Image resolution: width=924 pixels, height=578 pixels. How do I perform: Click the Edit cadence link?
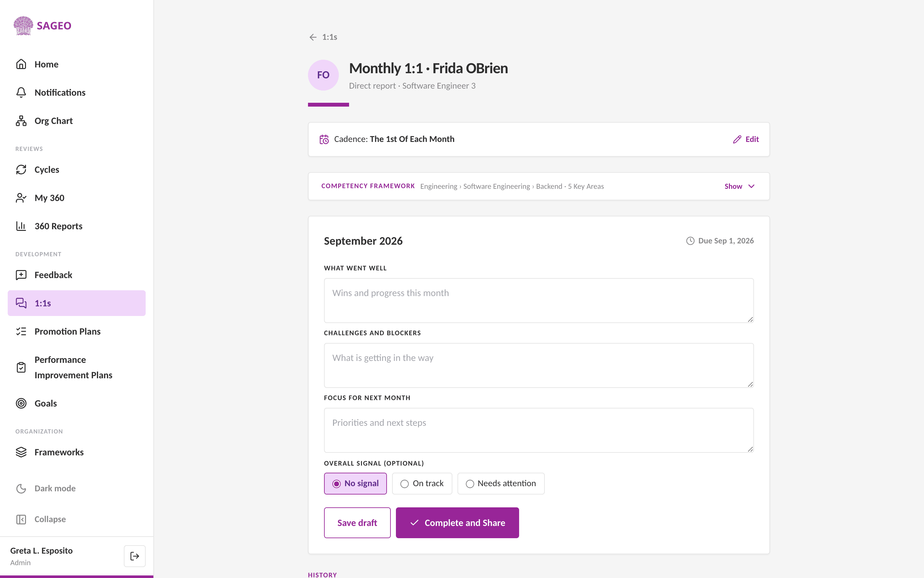[x=746, y=140]
